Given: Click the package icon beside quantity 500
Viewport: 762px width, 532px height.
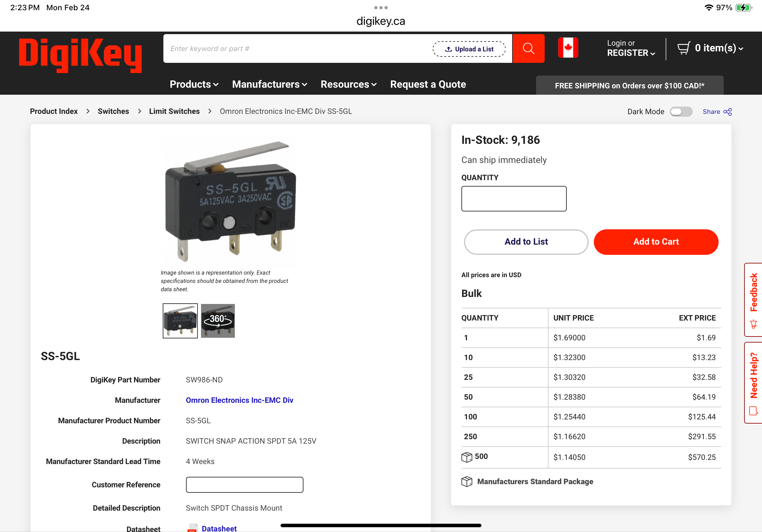Looking at the screenshot, I should click(466, 457).
